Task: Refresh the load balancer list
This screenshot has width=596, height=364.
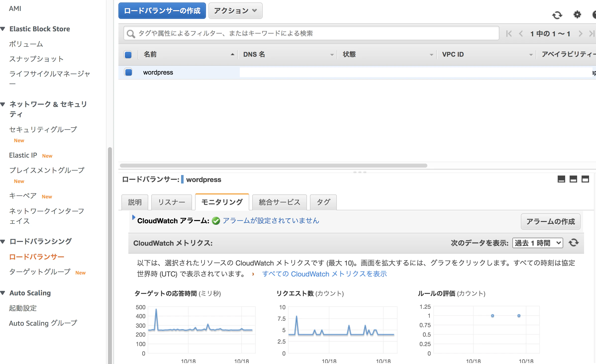Action: (x=557, y=15)
